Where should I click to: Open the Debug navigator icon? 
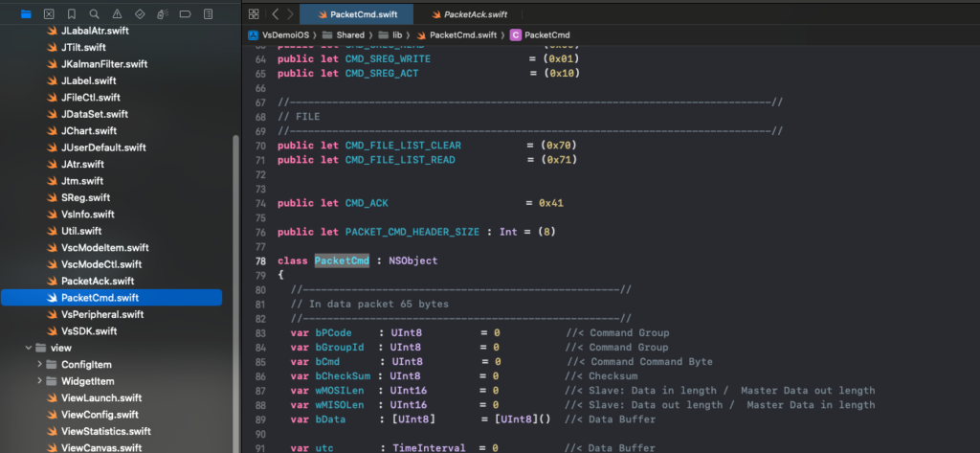coord(162,14)
